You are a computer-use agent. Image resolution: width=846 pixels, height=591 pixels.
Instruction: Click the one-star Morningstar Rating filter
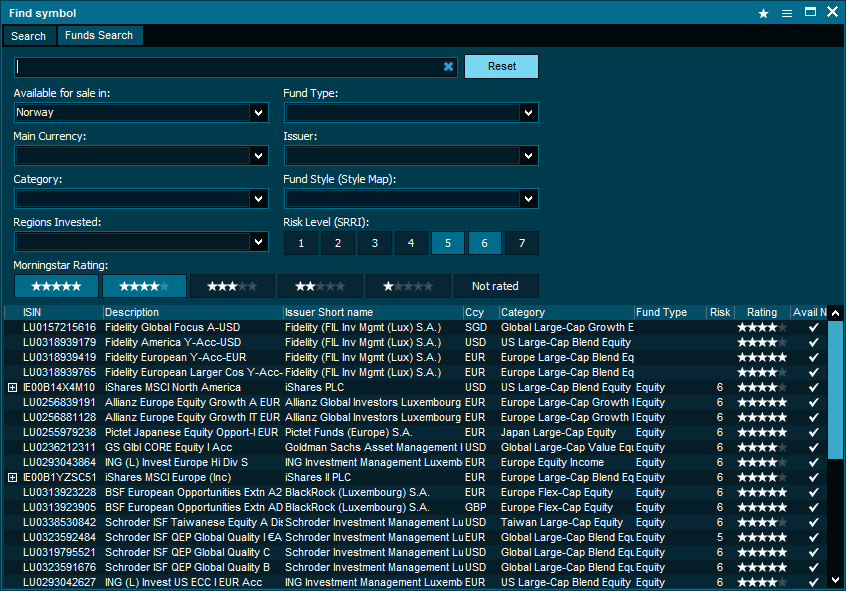(408, 286)
